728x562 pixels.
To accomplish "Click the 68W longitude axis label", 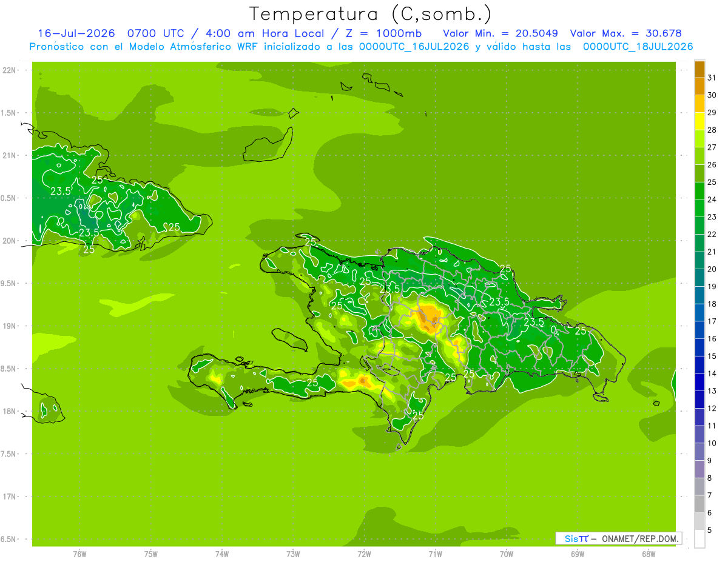I will (649, 554).
